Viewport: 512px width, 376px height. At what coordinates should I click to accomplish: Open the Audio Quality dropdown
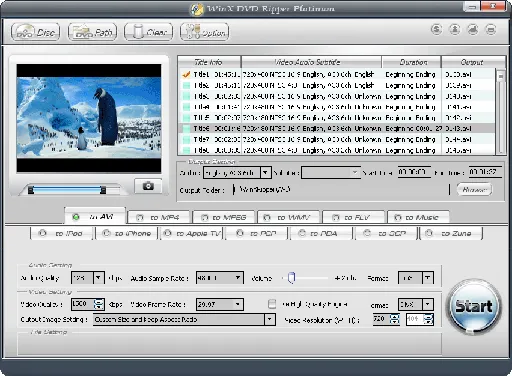98,278
